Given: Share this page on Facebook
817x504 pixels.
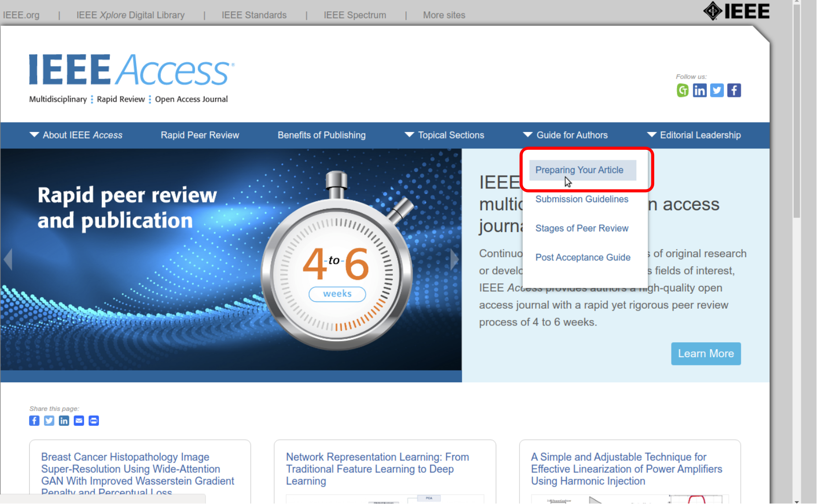Looking at the screenshot, I should [x=34, y=420].
